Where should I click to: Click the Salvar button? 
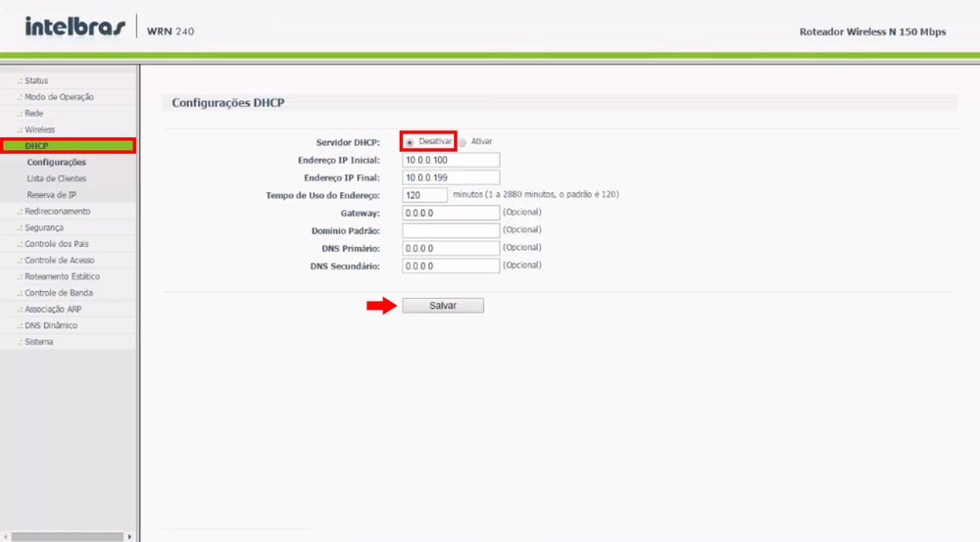tap(443, 306)
